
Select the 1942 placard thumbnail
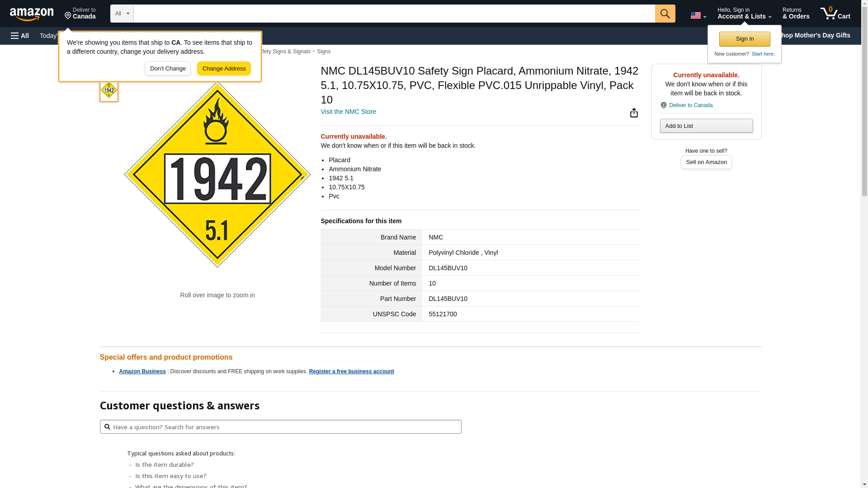pyautogui.click(x=109, y=90)
